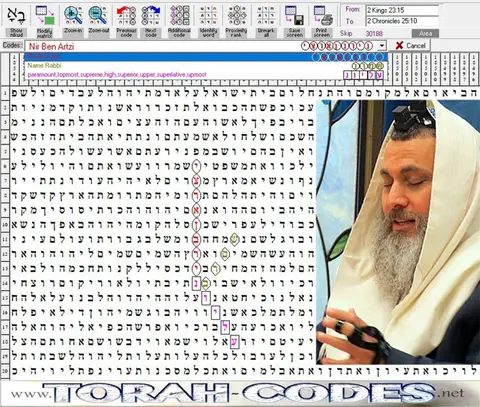Click the 'Modify matrix' label
The image size is (480, 407).
click(45, 32)
